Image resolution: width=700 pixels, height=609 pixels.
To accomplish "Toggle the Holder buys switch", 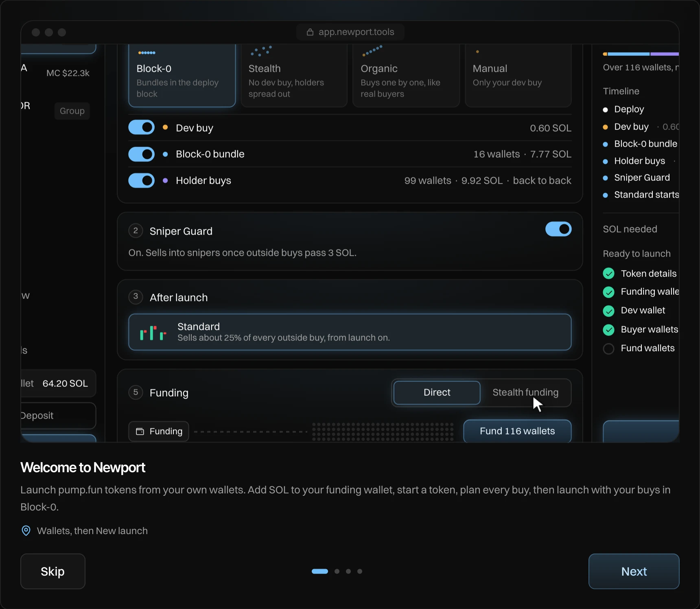I will tap(141, 180).
